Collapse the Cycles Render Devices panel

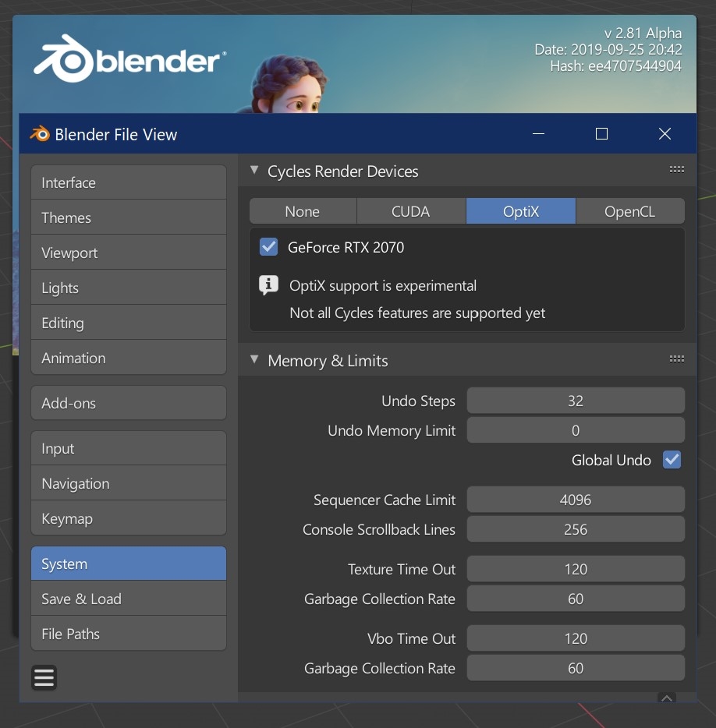coord(254,170)
